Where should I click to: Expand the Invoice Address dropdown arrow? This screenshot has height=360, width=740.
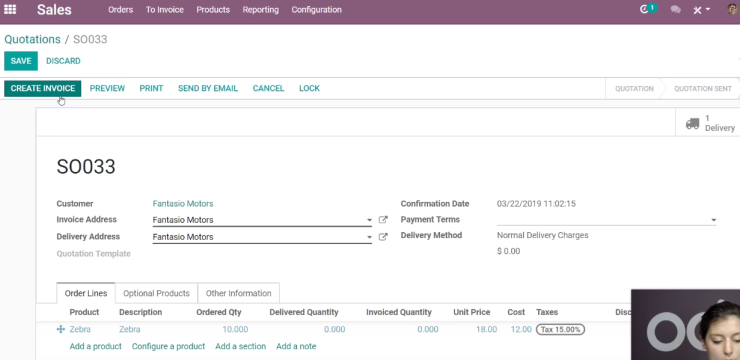click(369, 220)
